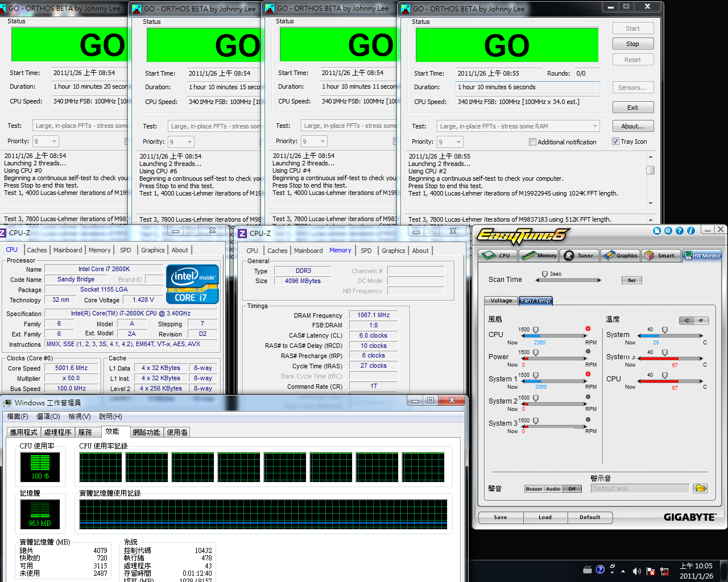Click the Stop button in ORTHOS
Image resolution: width=728 pixels, height=582 pixels.
pos(633,44)
